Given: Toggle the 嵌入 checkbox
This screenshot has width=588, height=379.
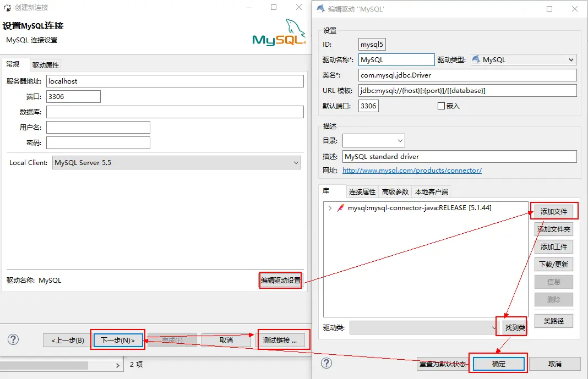Looking at the screenshot, I should (441, 106).
